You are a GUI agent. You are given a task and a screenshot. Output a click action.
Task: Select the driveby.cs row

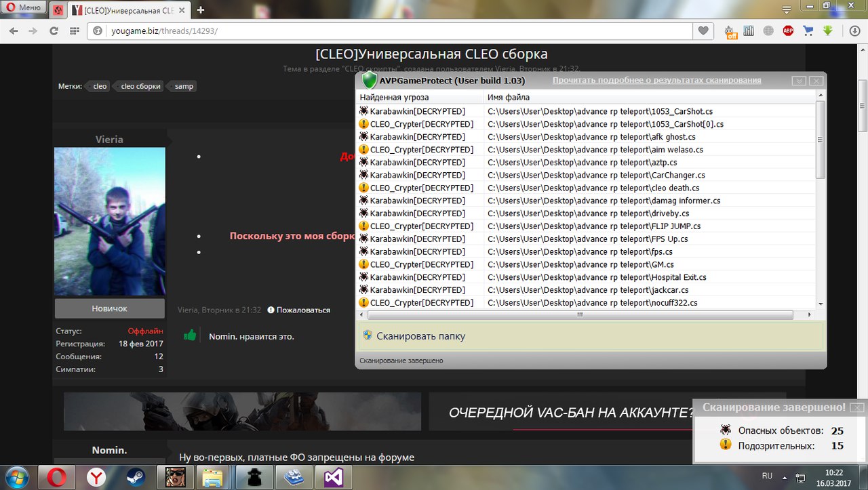pos(587,213)
